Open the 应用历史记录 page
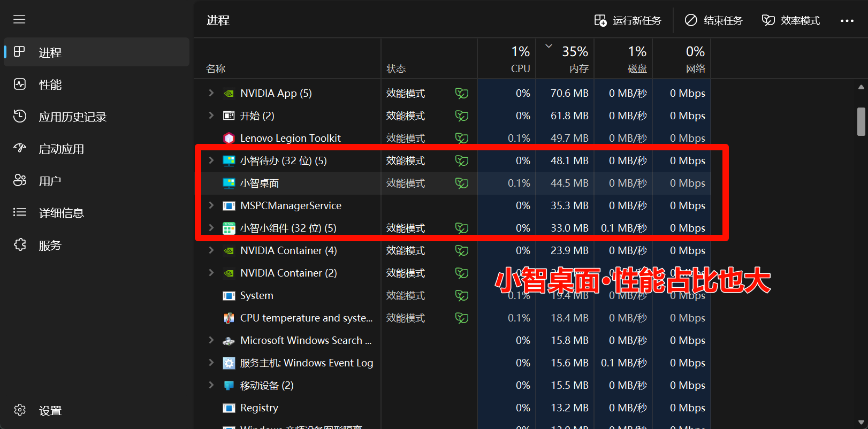 72,117
